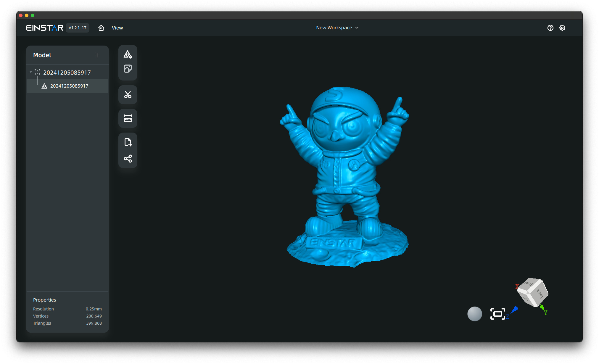Click the fit-to-view frame icon

tap(498, 314)
